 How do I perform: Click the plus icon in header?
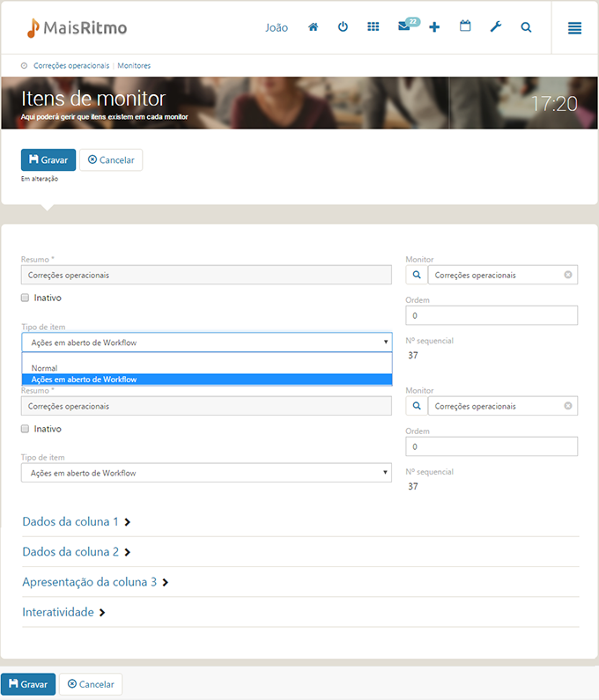pos(434,27)
